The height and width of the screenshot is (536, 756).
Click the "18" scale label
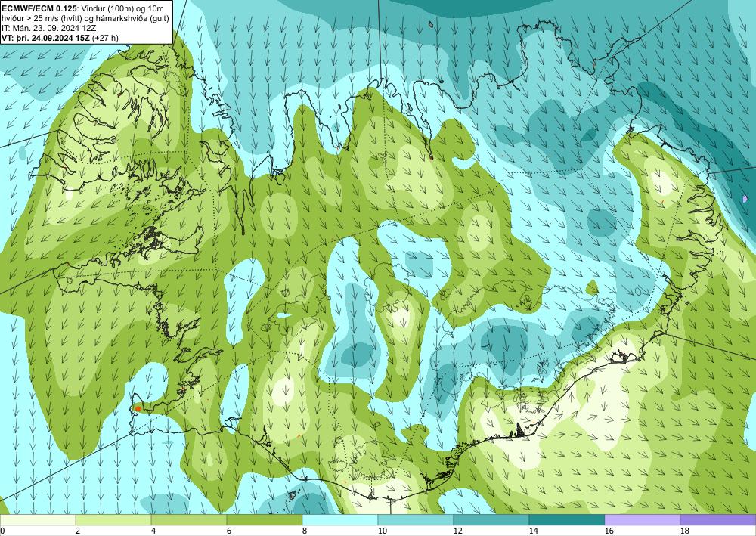[x=685, y=531]
